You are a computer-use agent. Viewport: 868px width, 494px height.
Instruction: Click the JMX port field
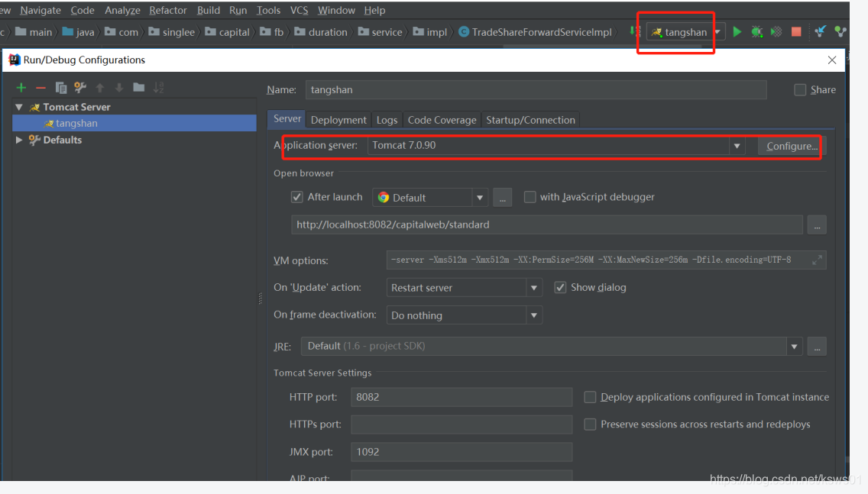[x=462, y=452]
